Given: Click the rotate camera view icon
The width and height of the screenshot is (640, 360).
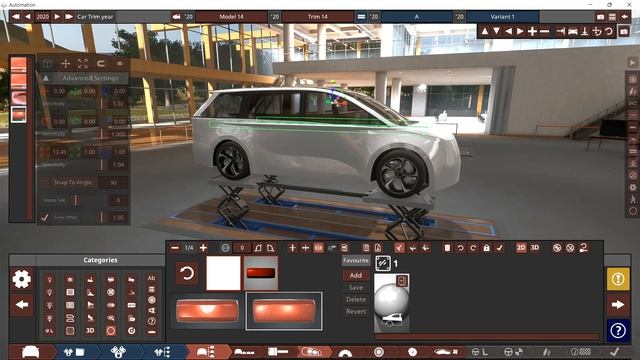Looking at the screenshot, I should pos(609,31).
